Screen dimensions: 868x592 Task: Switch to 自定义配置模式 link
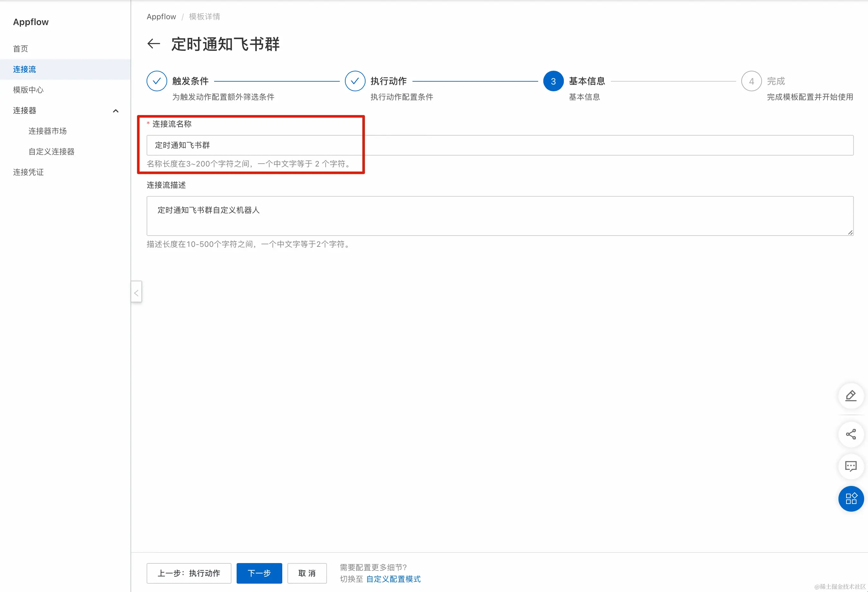(393, 579)
